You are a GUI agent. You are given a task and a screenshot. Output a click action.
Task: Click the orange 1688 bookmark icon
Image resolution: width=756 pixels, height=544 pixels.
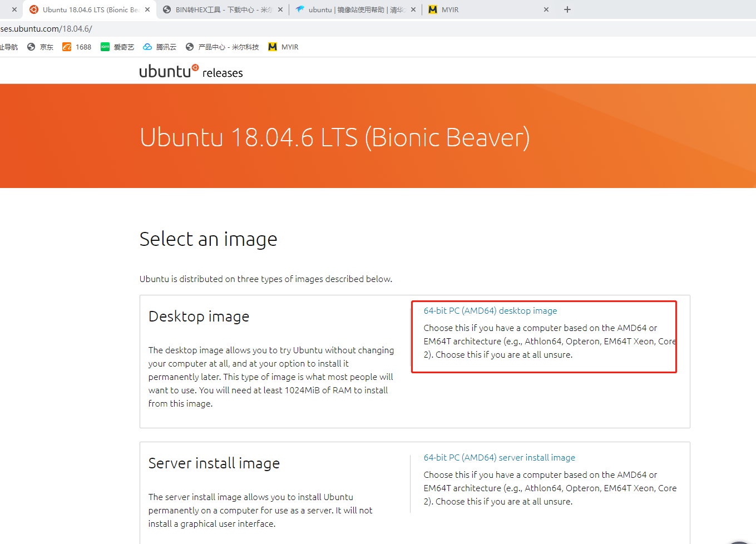67,47
